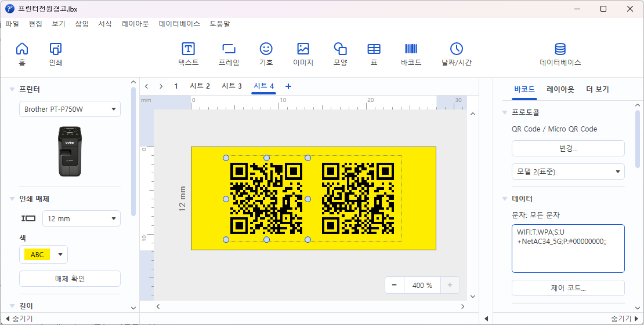The image size is (644, 325).
Task: Hide right panel via 숨기기 arrow
Action: [x=625, y=319]
